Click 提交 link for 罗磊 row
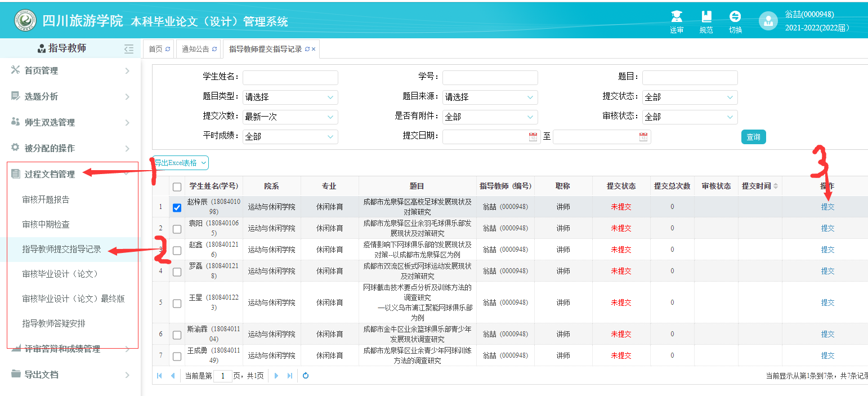 827,271
